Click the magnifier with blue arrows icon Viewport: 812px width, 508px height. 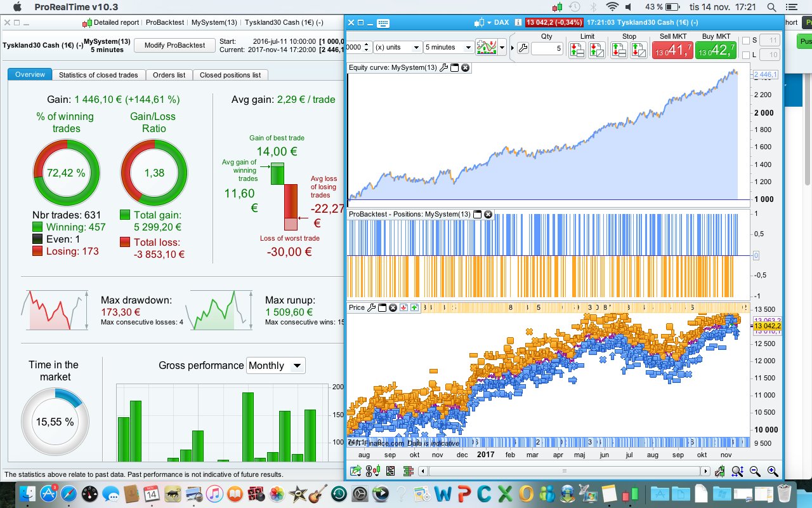coord(737,471)
